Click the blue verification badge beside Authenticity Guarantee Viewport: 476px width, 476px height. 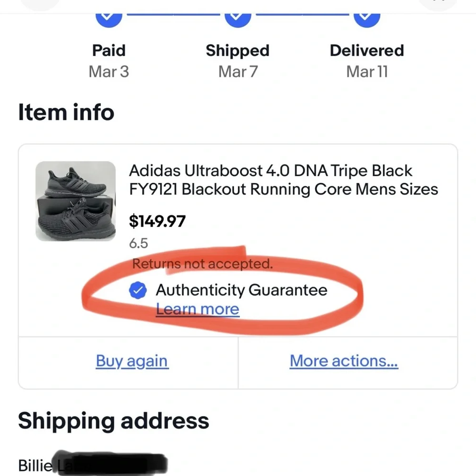click(x=138, y=290)
